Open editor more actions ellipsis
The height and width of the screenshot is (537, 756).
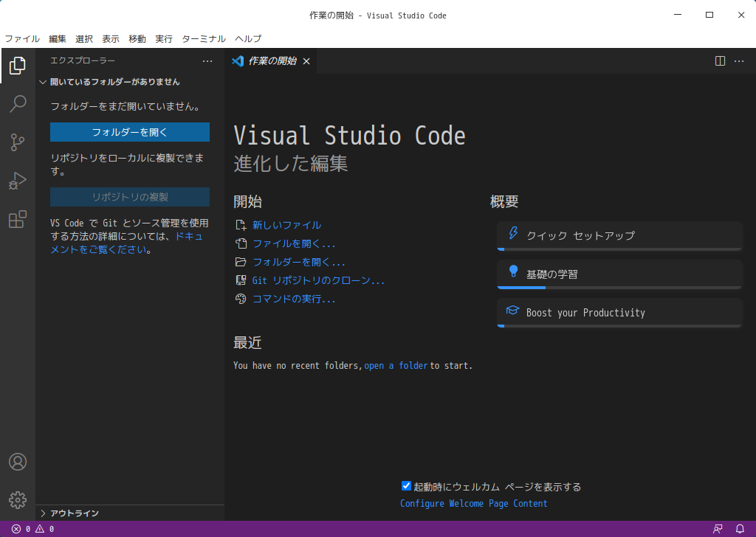(739, 61)
